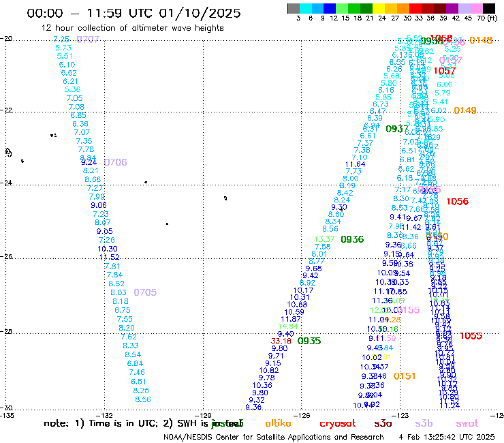Click the wave height value '9.24'
Viewport: 504px width, 443px height.
coord(89,162)
